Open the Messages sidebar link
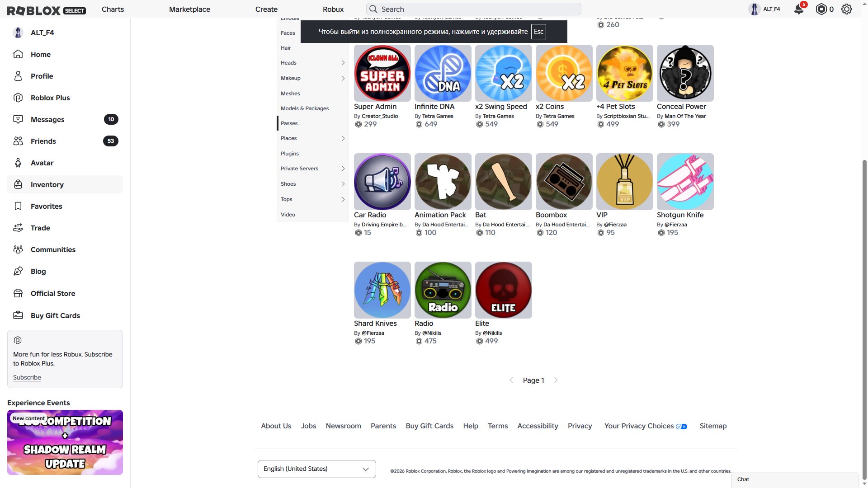Screen dimensions: 868x488 click(65, 119)
